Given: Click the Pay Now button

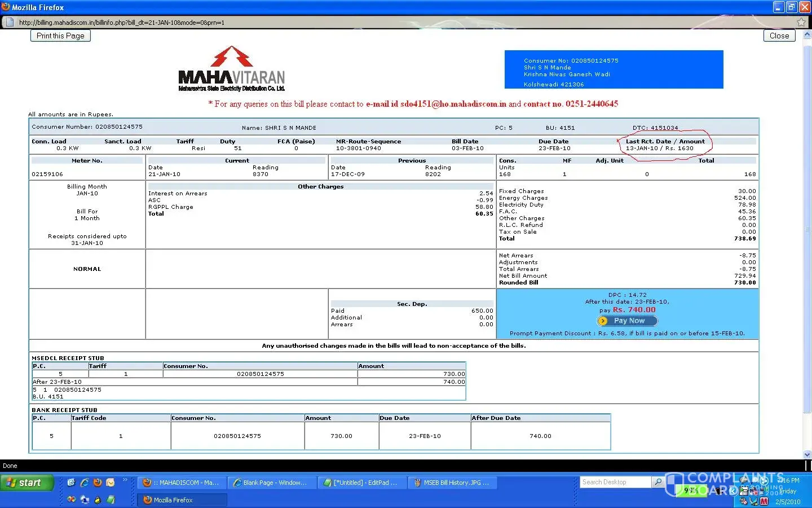Looking at the screenshot, I should tap(628, 321).
